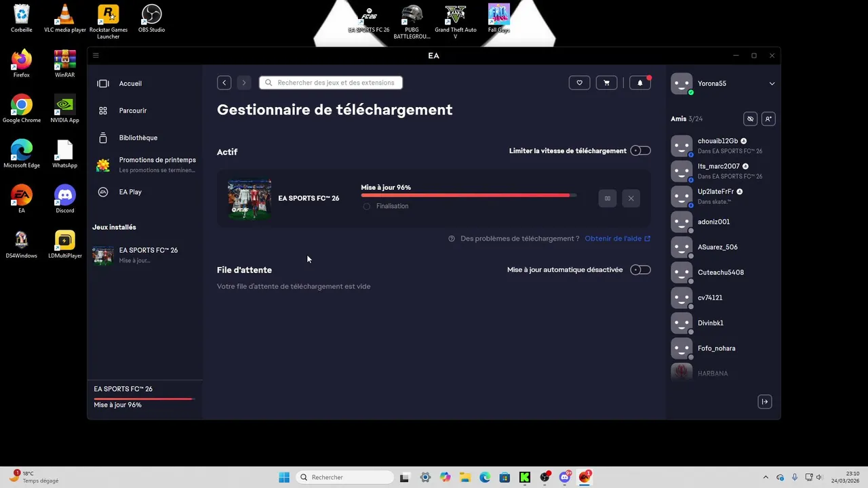This screenshot has height=488, width=868.
Task: Select friend Up2lateFrFr
Action: [x=722, y=197]
